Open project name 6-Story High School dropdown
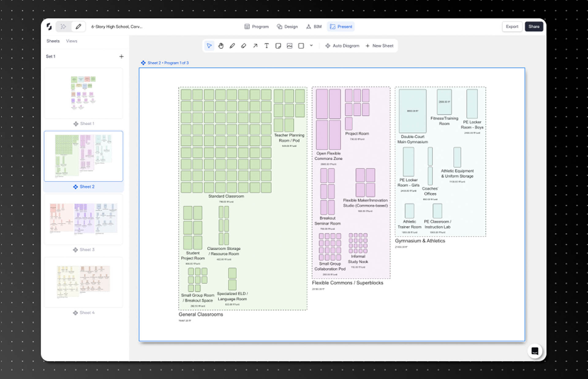 tap(117, 27)
